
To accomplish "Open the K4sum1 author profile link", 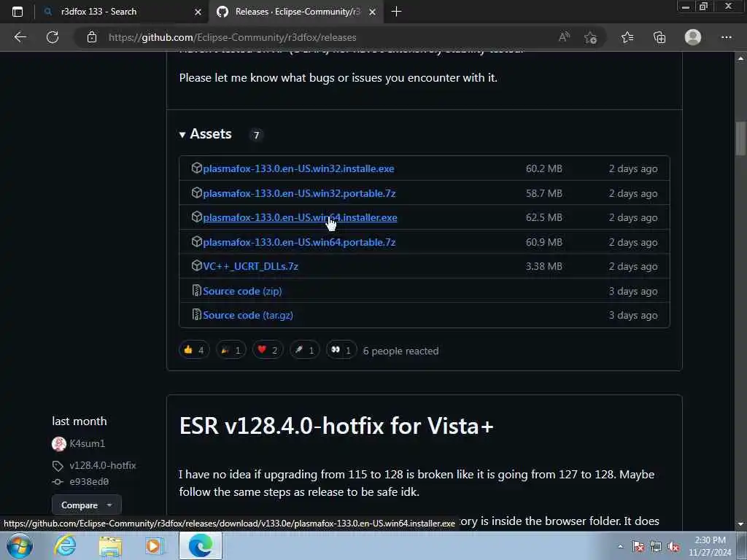I will [x=88, y=443].
